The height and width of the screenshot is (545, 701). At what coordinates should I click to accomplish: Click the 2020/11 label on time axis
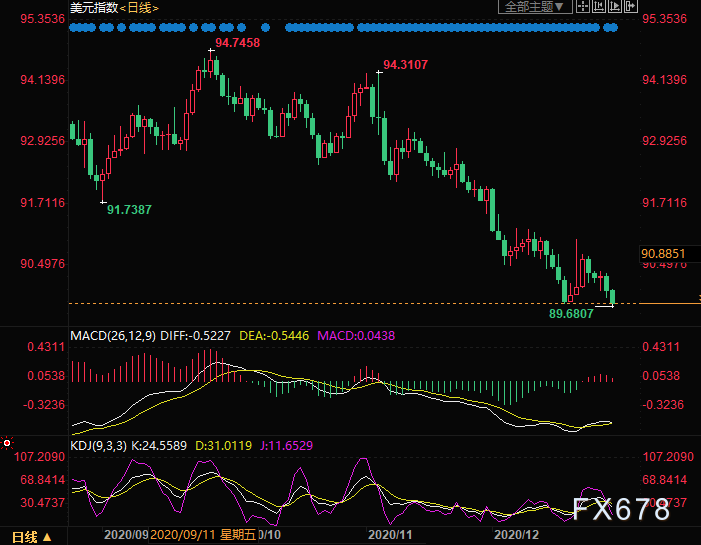point(385,536)
